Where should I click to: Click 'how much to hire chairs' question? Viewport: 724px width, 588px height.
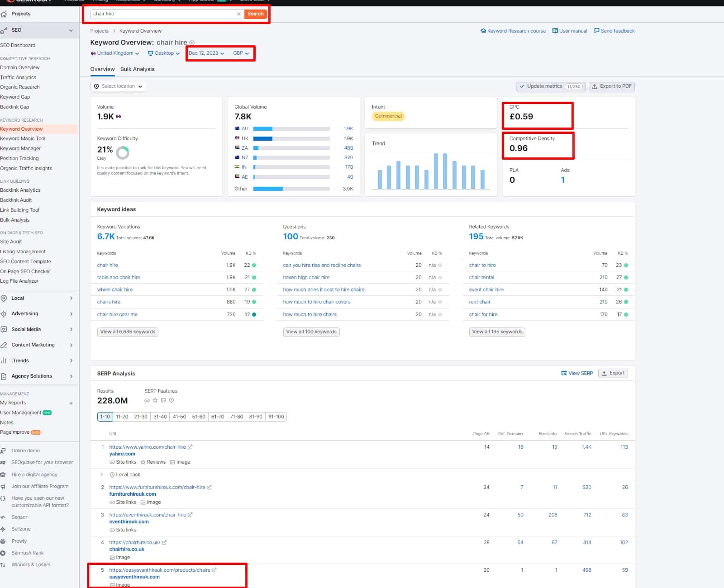tap(310, 315)
